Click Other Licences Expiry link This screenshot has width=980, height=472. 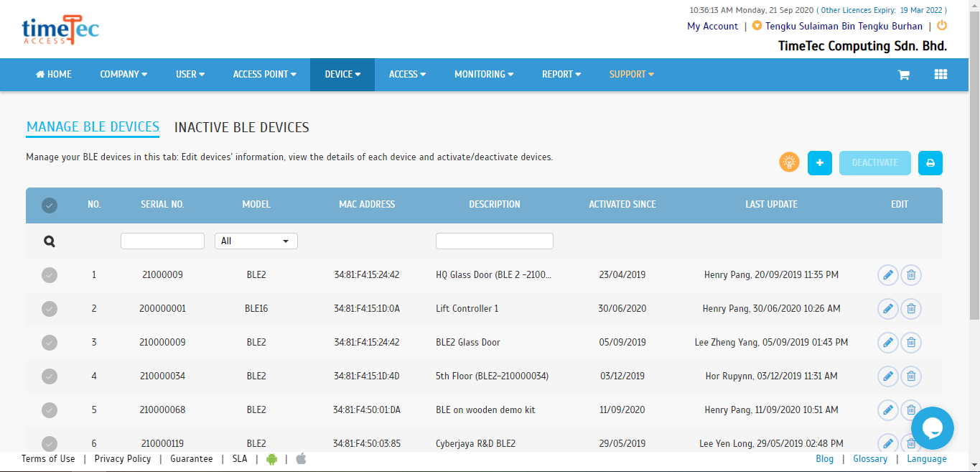(x=883, y=10)
